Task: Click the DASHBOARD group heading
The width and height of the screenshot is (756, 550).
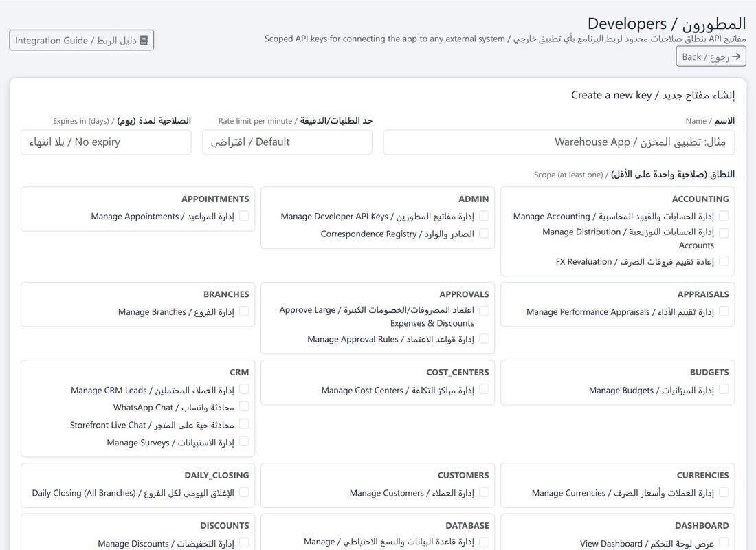Action: point(702,525)
